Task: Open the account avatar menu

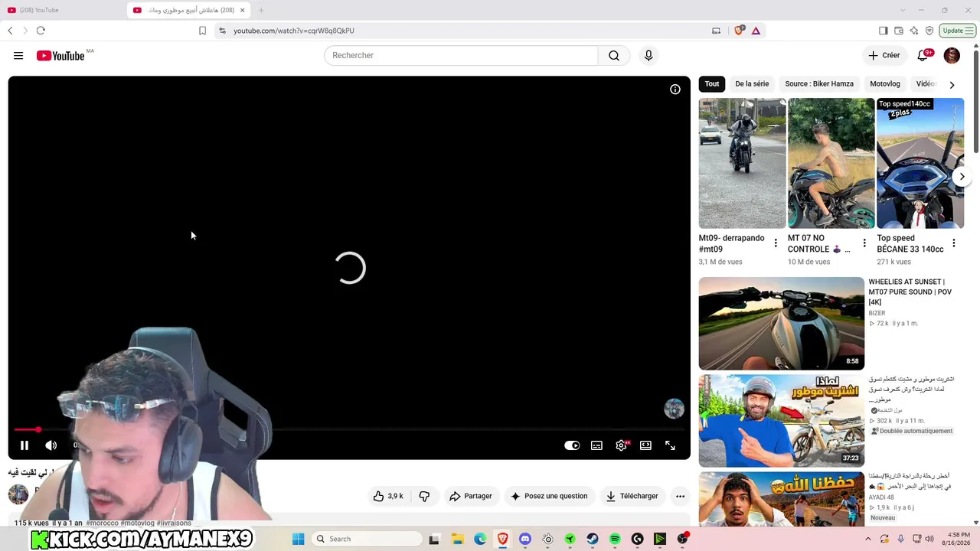Action: click(952, 55)
